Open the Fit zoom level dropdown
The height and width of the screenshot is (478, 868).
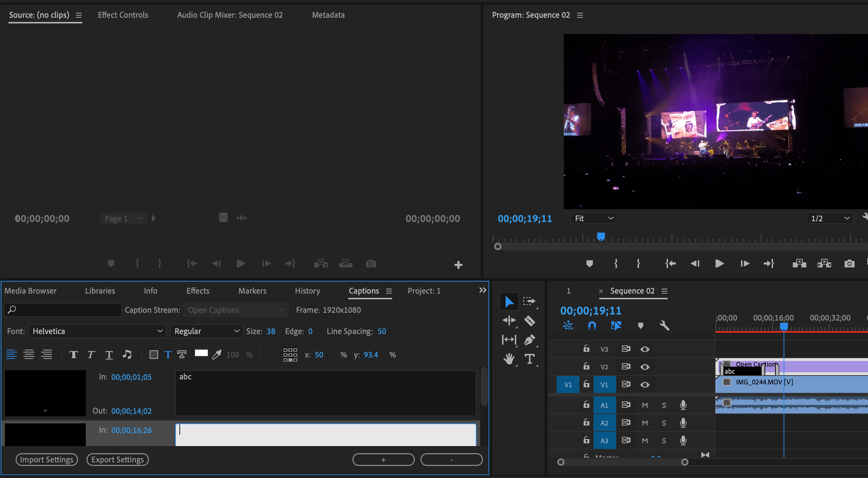tap(594, 218)
